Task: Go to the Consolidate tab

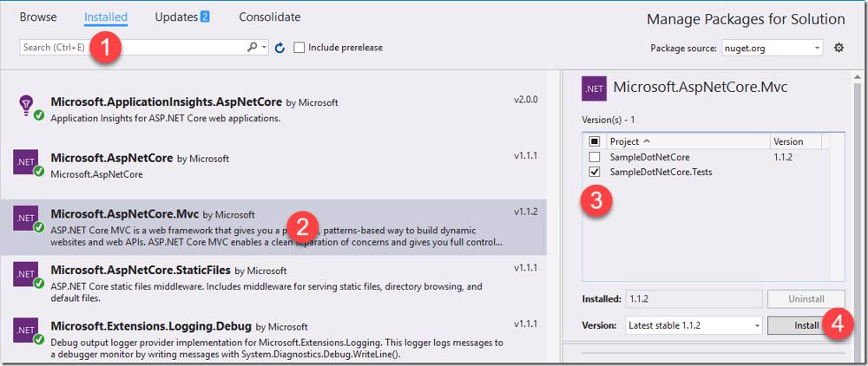Action: (270, 17)
